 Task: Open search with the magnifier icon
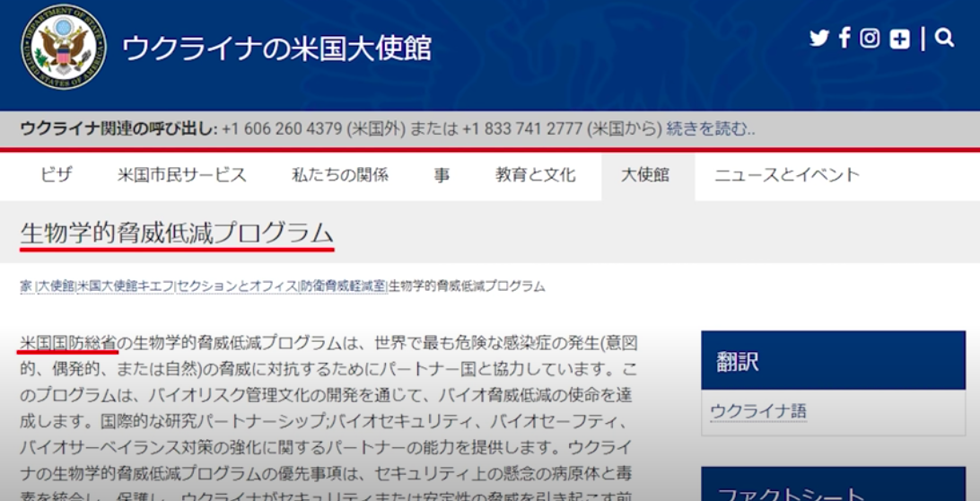[x=944, y=38]
